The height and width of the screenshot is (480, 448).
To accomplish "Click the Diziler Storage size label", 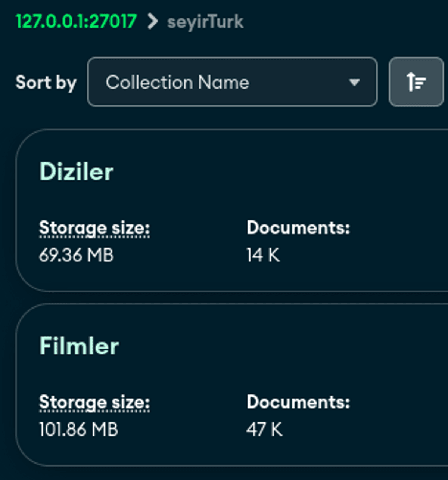I will coord(94,228).
